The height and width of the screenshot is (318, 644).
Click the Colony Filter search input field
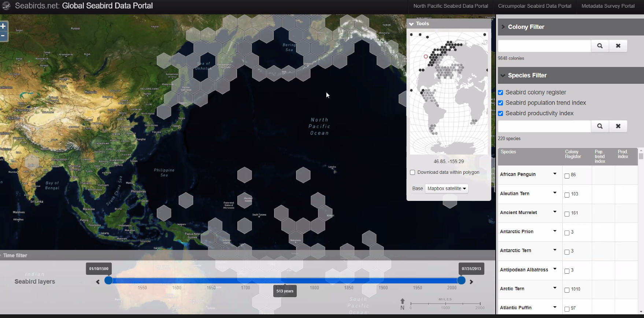(x=544, y=46)
